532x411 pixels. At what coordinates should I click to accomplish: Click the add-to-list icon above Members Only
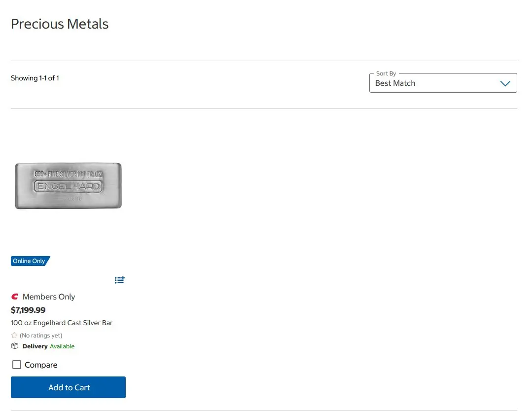coord(119,280)
